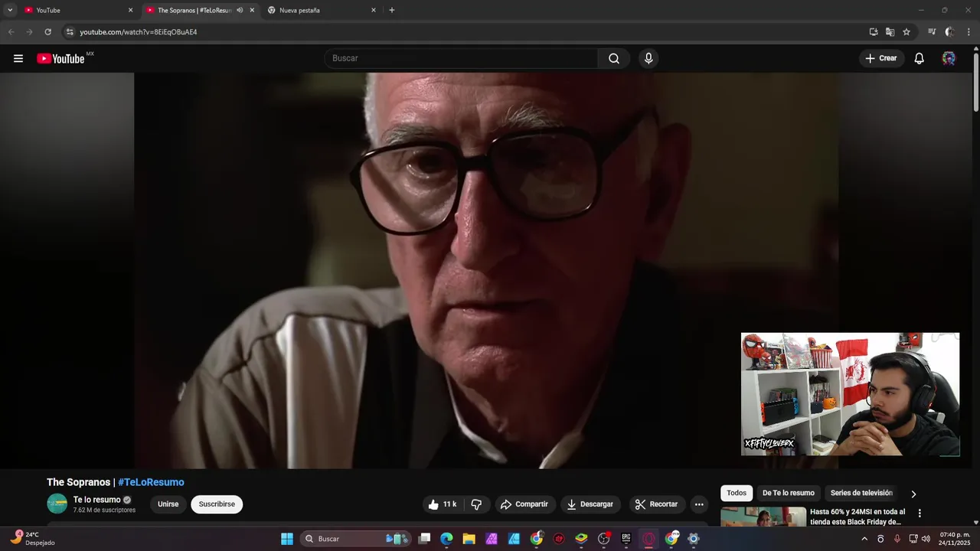Open the Crear menu
This screenshot has height=551, width=980.
[x=881, y=58]
